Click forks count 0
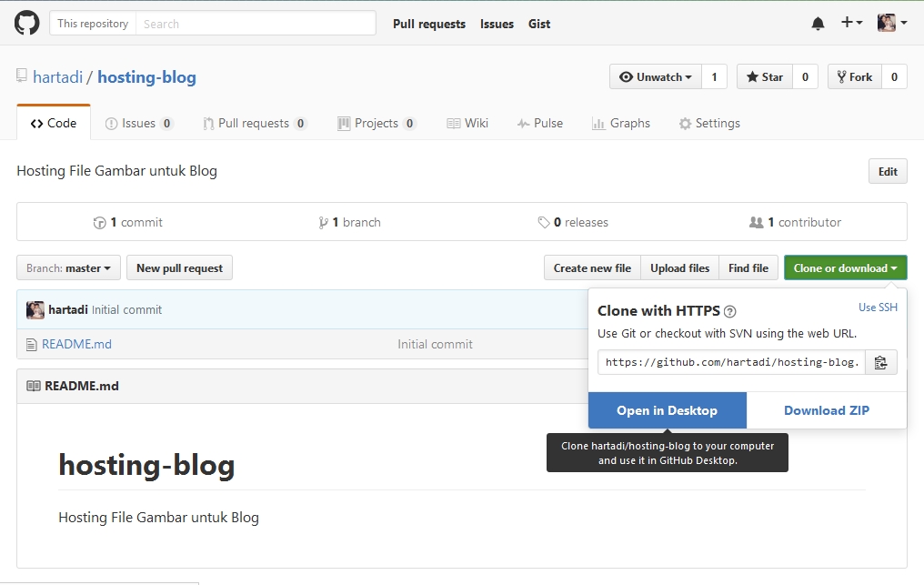Screen dimensions: 924x585 (894, 77)
